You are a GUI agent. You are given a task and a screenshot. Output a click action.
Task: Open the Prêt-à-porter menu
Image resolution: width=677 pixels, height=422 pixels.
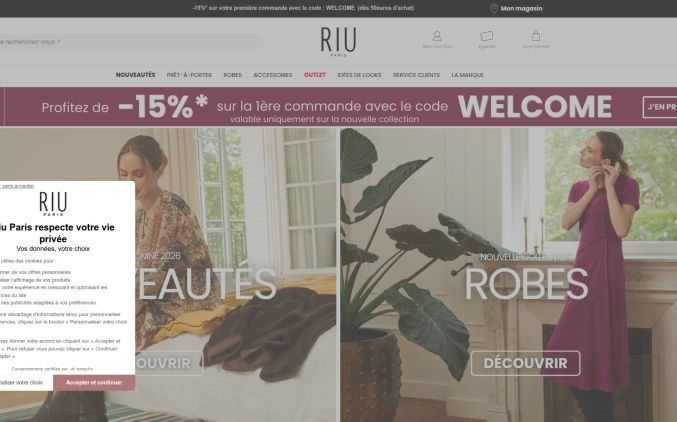[x=189, y=75]
